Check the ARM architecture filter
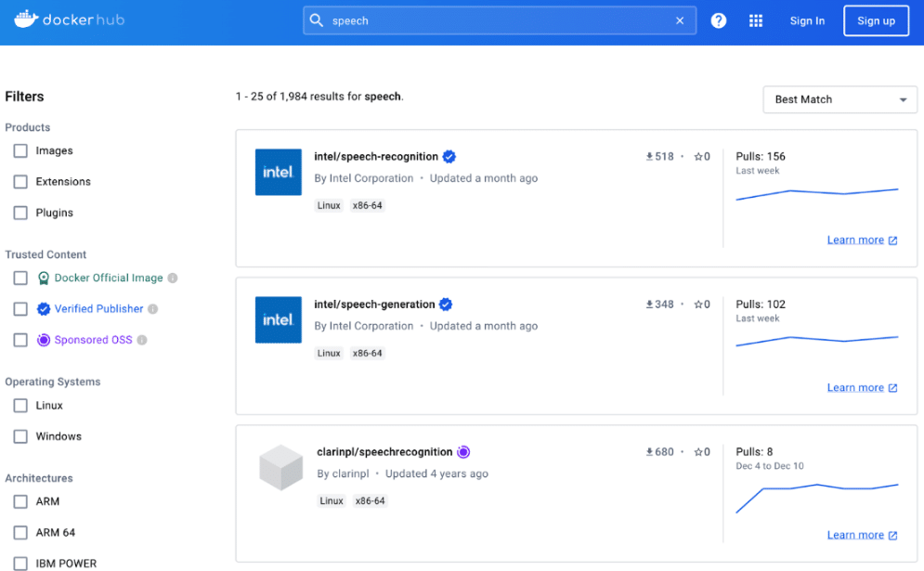Image resolution: width=924 pixels, height=571 pixels. [x=20, y=501]
